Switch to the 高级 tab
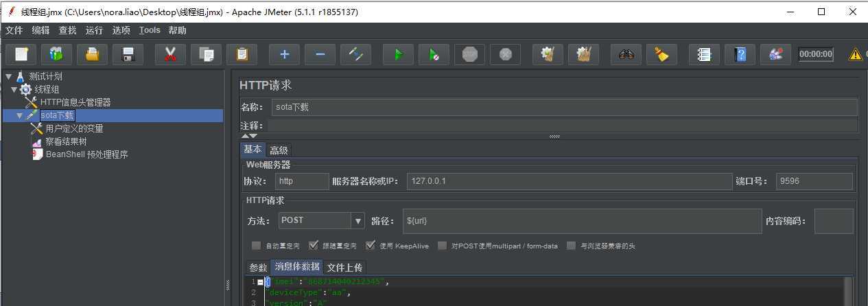The height and width of the screenshot is (306, 868). (279, 150)
